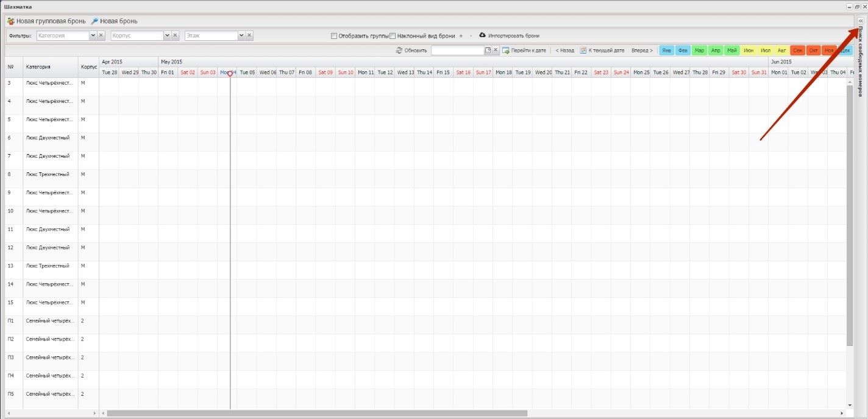The image size is (868, 419).
Task: Click the cloud import bookings icon
Action: (x=482, y=35)
